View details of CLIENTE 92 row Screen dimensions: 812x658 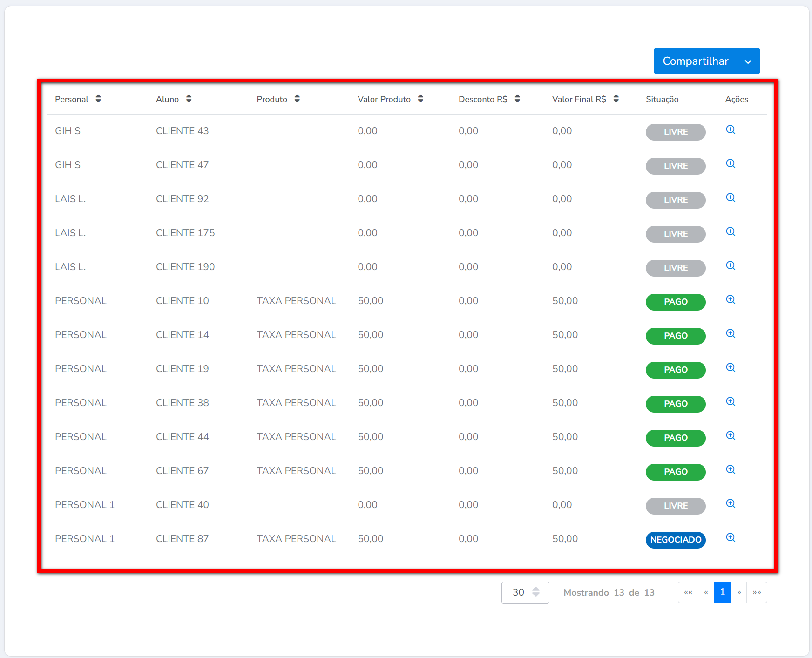click(x=731, y=198)
